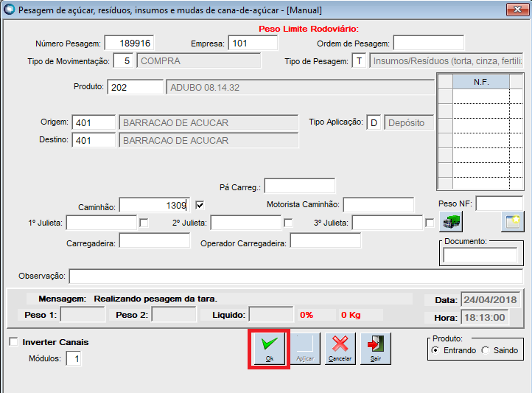The width and height of the screenshot is (532, 393).
Task: Click the 1º Julieta input field
Action: (x=102, y=223)
